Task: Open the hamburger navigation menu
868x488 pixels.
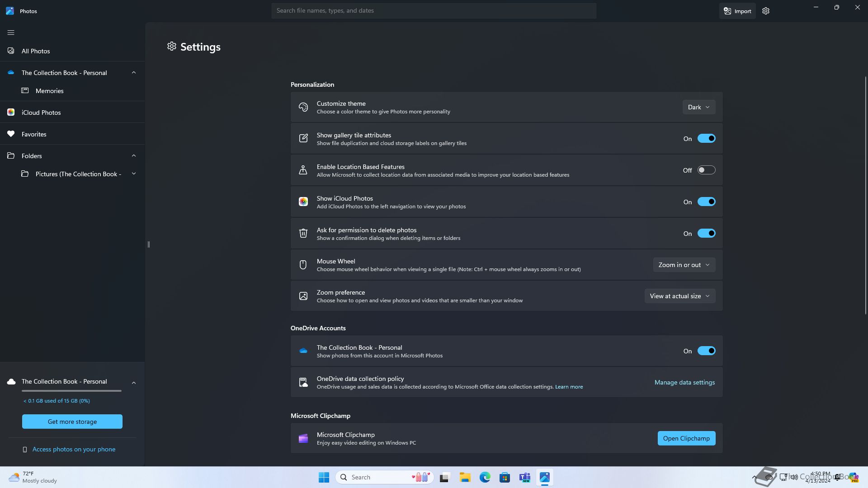Action: pos(11,33)
